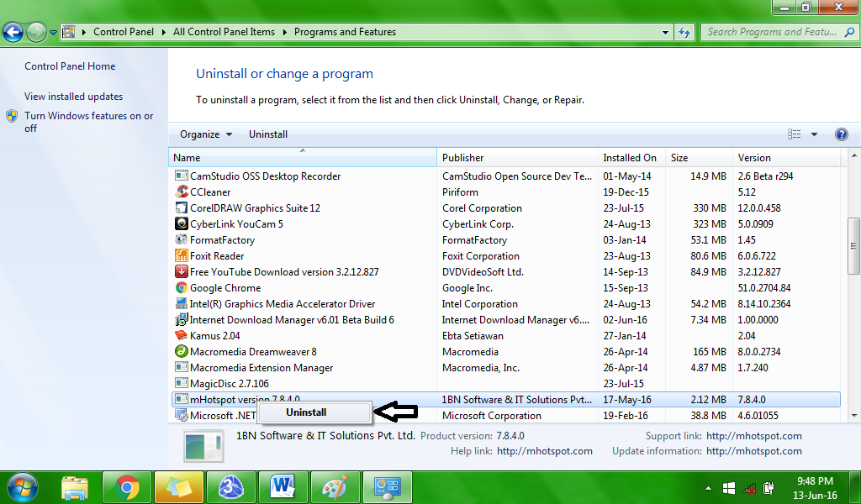Click the CyberLink YouCam 5 icon
This screenshot has width=861, height=504.
click(182, 223)
